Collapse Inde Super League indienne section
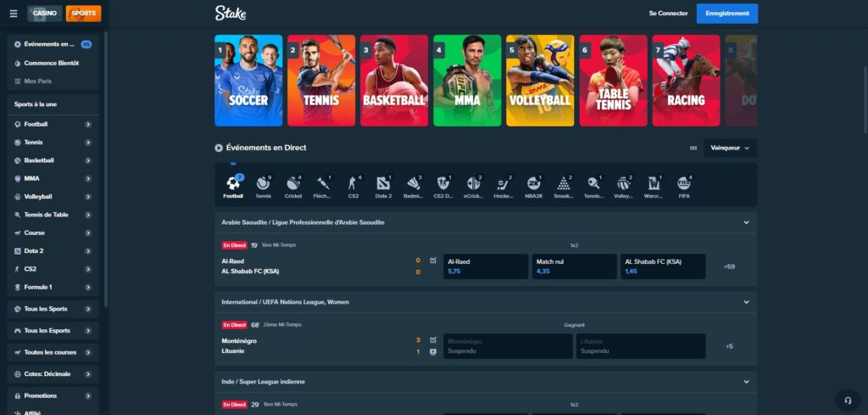The image size is (868, 415). [x=746, y=382]
